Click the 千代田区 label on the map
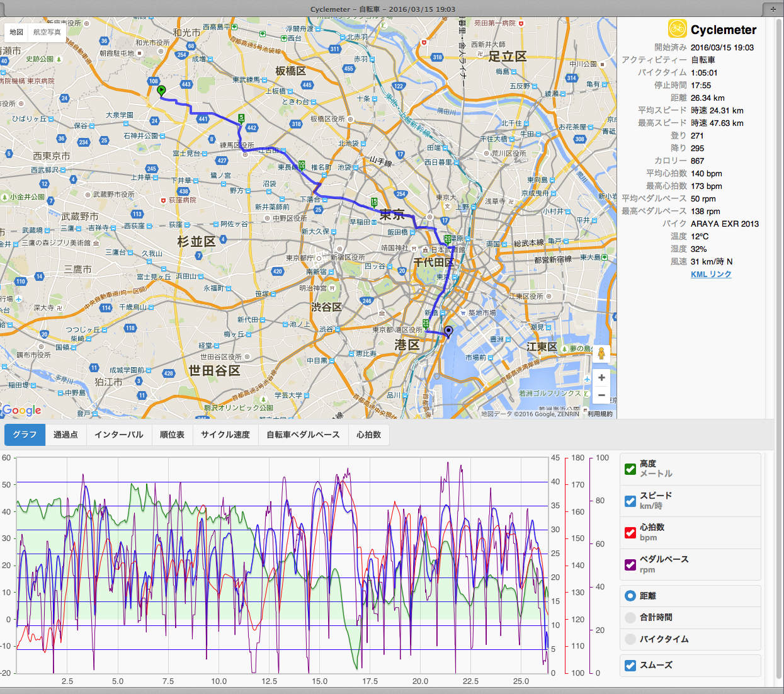Viewport: 784px width, 694px height. (x=433, y=262)
